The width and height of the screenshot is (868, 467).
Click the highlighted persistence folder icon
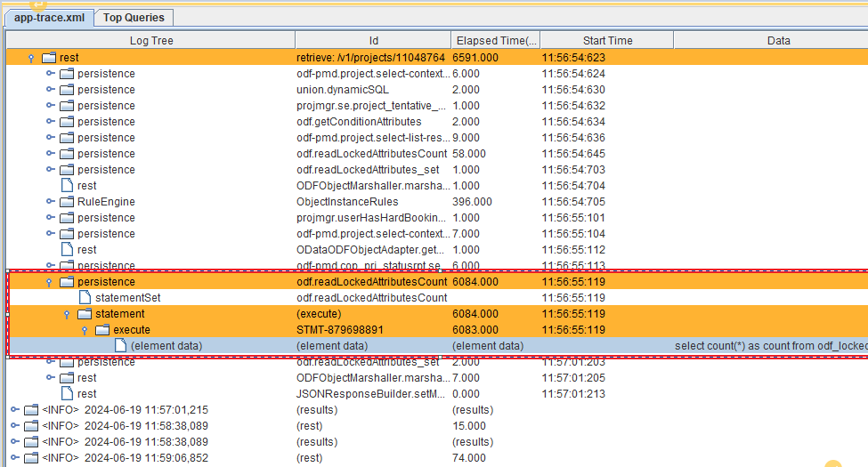click(67, 282)
